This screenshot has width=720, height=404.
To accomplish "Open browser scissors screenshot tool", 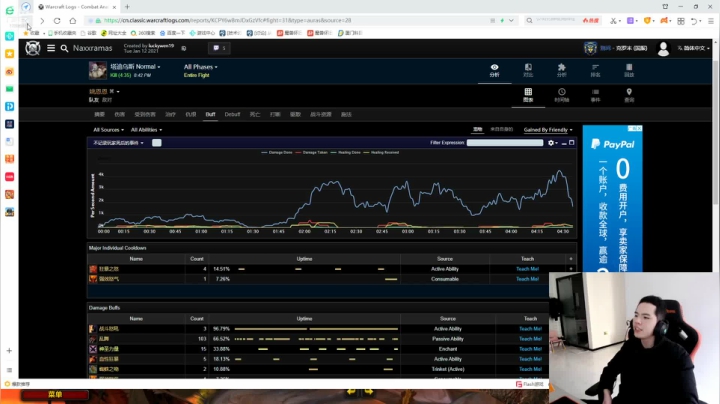I will coord(613,21).
